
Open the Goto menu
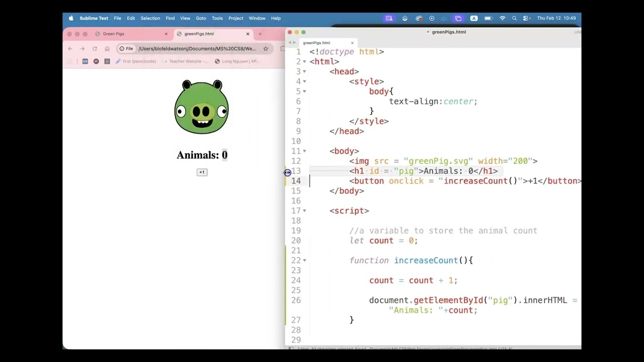(201, 18)
